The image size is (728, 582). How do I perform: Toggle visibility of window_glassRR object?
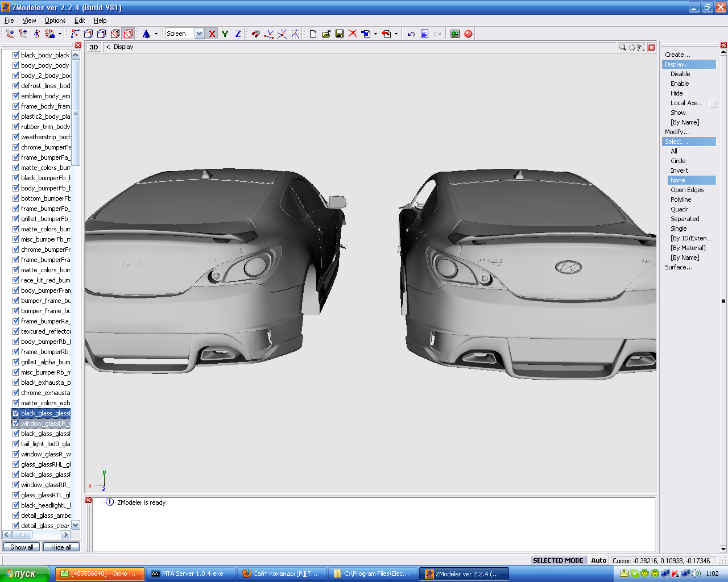[16, 485]
